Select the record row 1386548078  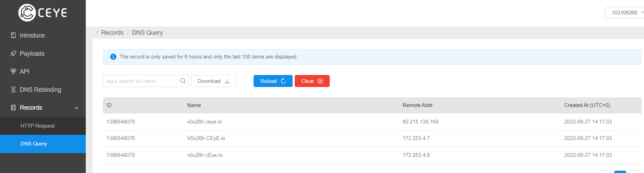[372, 122]
